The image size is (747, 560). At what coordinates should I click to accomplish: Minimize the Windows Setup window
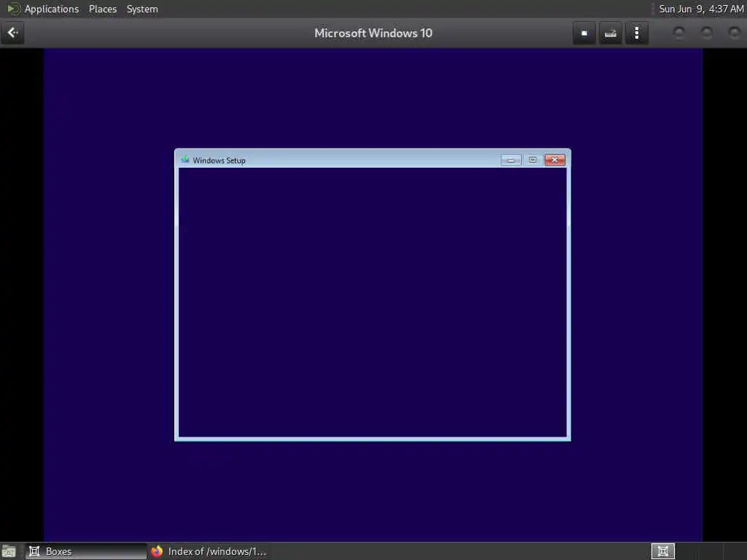point(511,160)
